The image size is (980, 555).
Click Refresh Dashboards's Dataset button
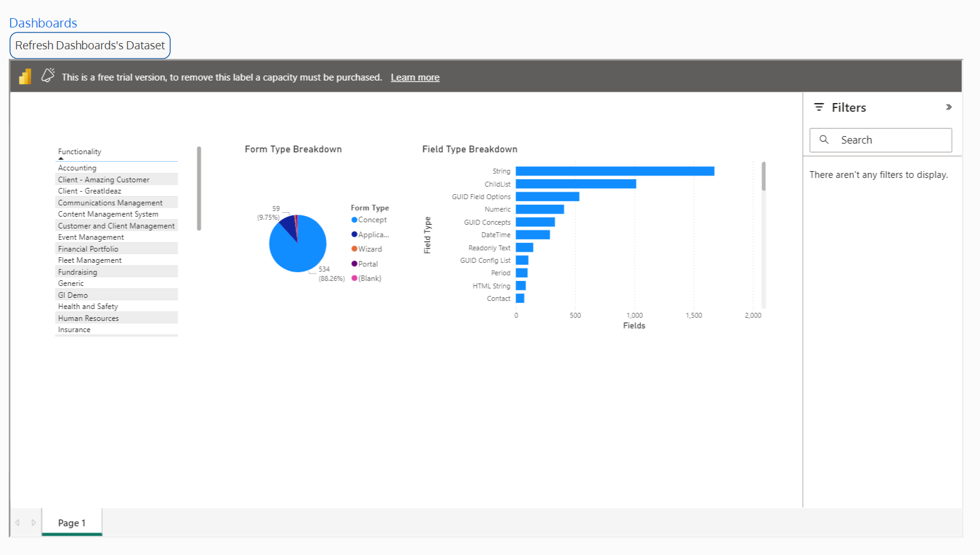(90, 46)
